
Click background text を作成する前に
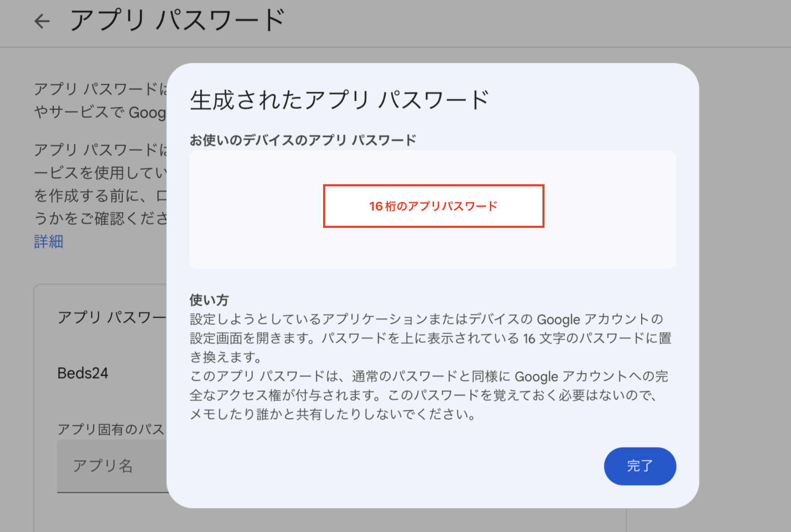tap(100, 196)
